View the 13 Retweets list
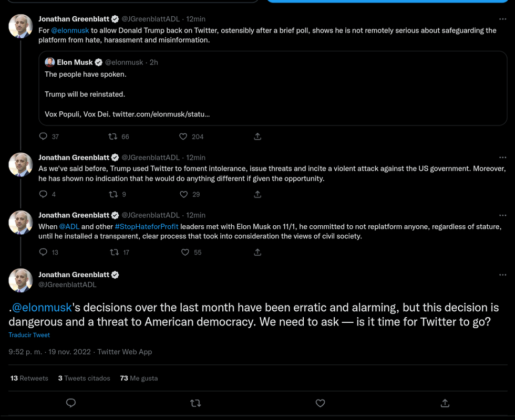The image size is (515, 420). (29, 378)
